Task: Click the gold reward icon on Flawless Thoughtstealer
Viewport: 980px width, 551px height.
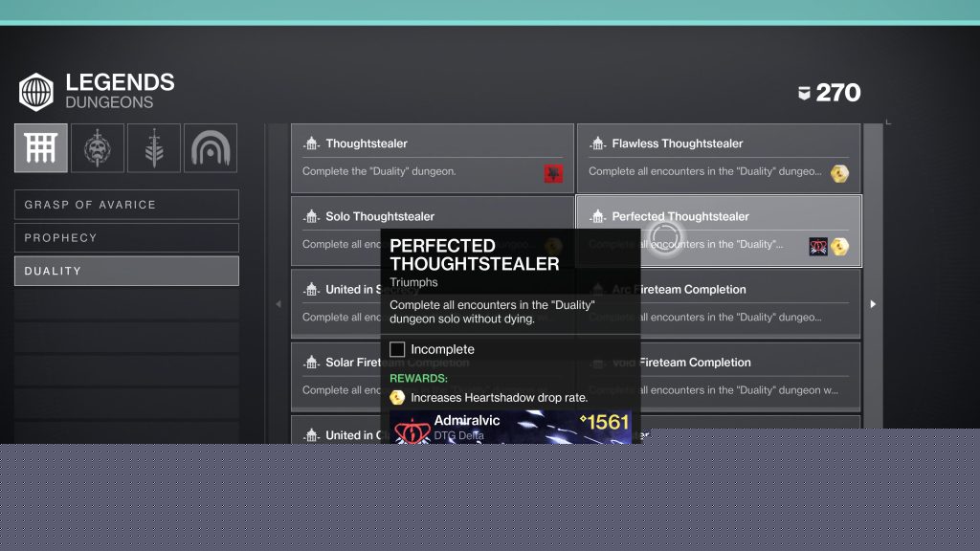Action: click(839, 173)
